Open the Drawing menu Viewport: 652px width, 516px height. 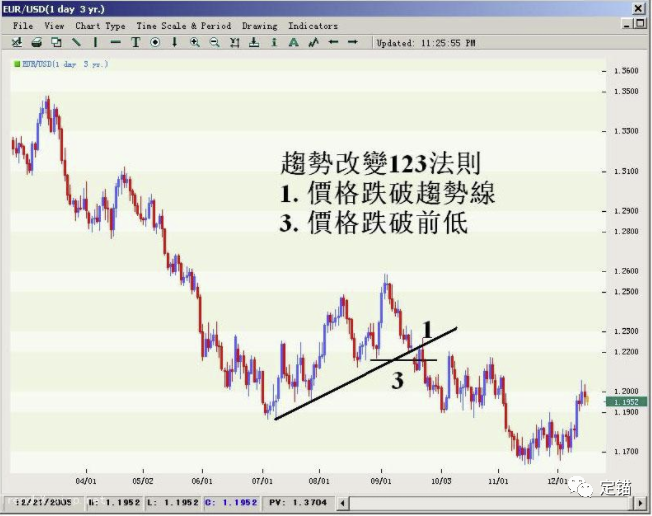(x=260, y=26)
